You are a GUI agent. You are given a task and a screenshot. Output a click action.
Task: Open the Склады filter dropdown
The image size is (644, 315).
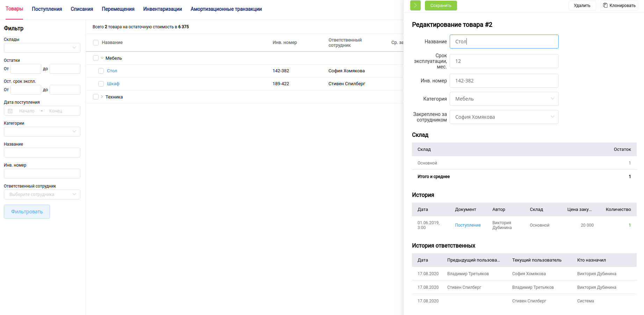click(x=42, y=48)
